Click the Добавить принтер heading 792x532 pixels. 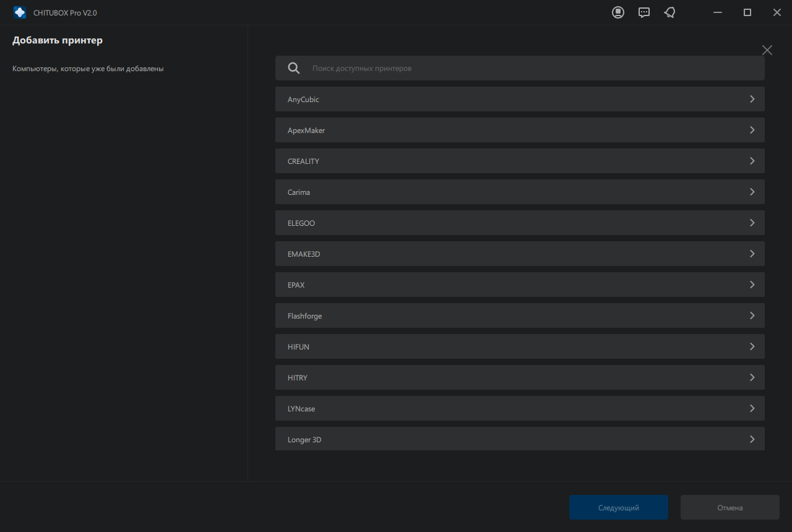58,41
